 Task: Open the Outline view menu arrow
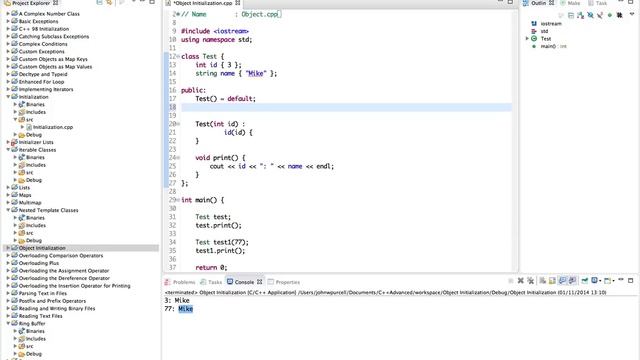pos(632,14)
